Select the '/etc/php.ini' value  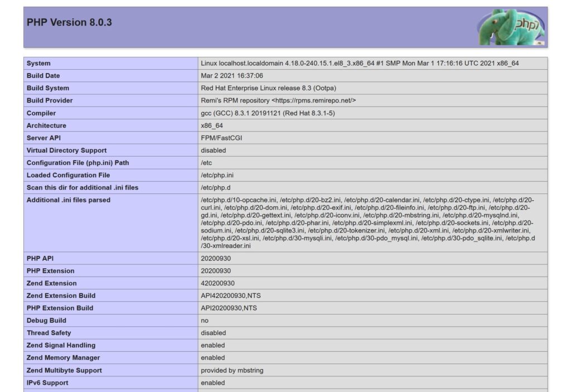point(217,175)
